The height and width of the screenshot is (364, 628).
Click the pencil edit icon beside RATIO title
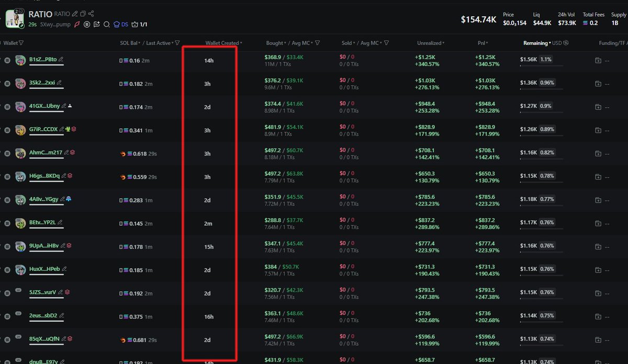pos(75,14)
